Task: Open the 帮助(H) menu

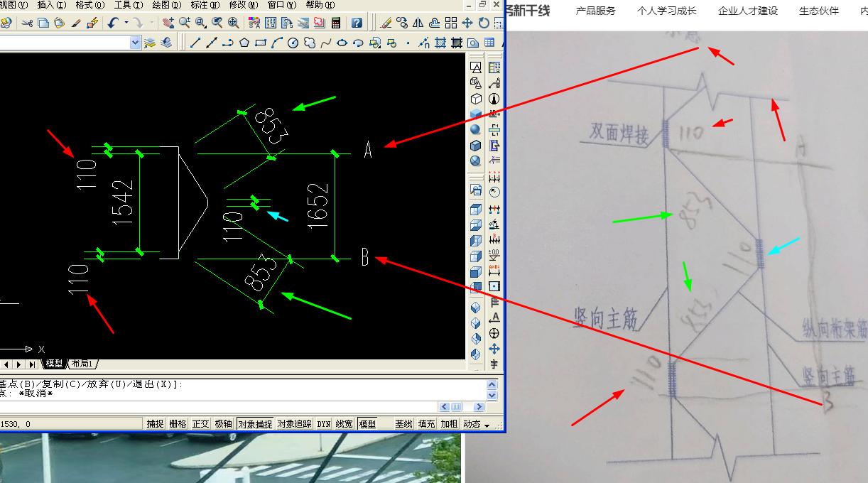Action: coord(320,5)
